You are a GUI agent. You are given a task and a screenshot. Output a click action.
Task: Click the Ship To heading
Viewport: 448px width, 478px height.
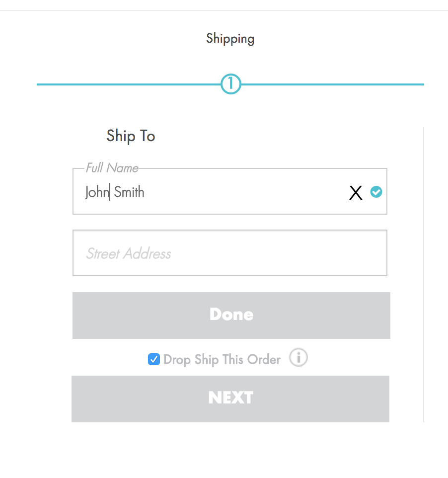(x=131, y=136)
